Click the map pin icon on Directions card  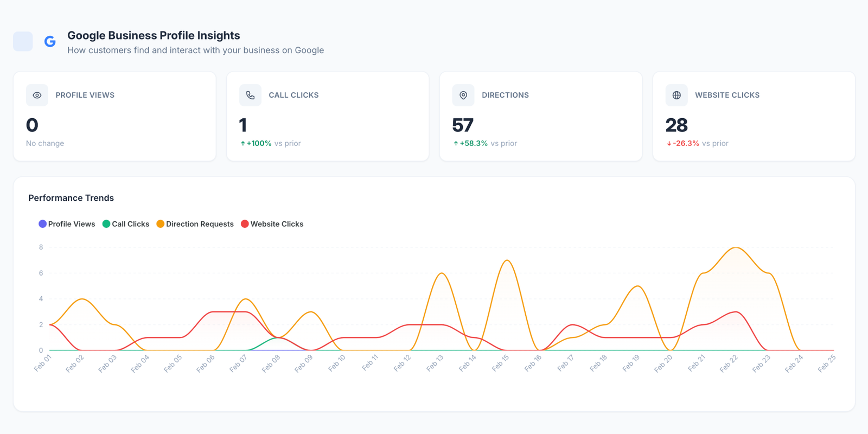(463, 95)
